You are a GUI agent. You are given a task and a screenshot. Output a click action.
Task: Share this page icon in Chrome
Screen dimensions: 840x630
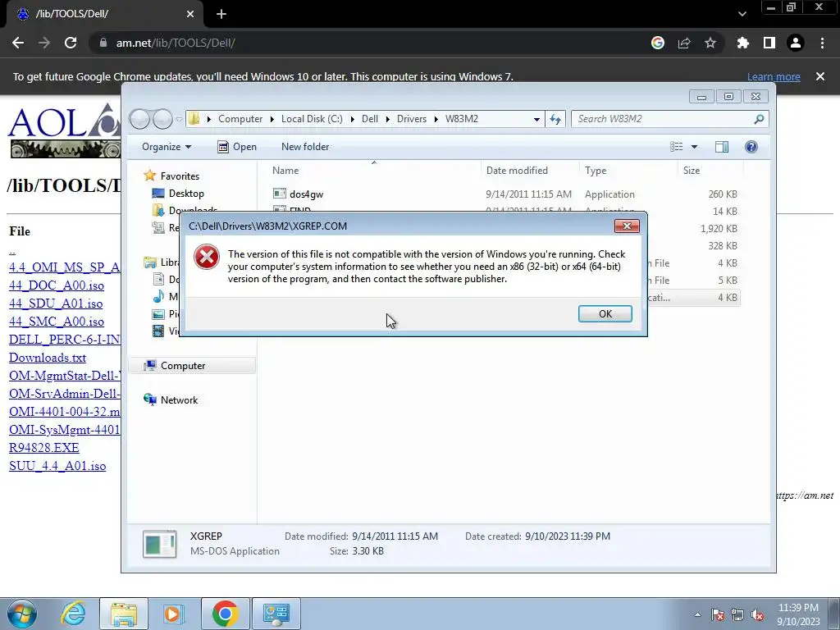pyautogui.click(x=684, y=43)
